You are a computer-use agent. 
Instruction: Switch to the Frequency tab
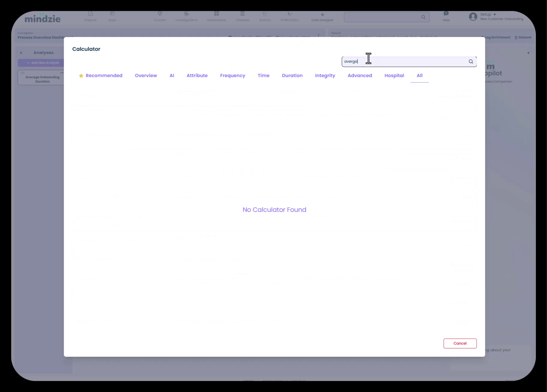click(232, 75)
